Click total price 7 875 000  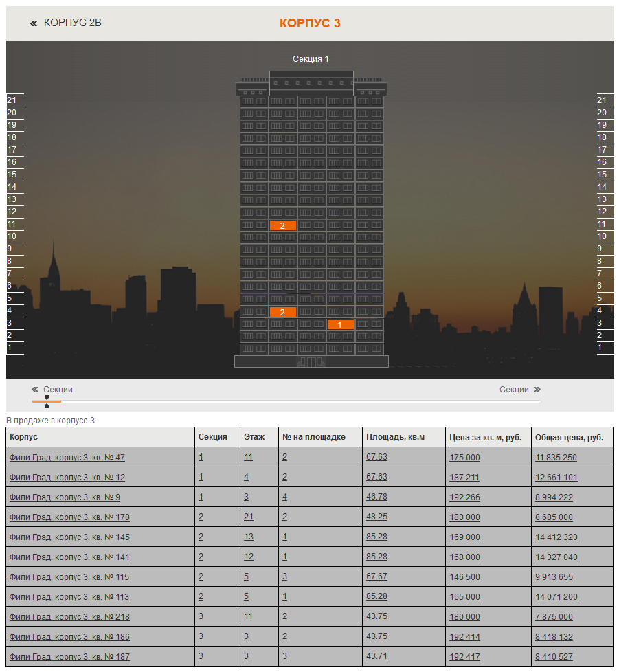pyautogui.click(x=554, y=617)
